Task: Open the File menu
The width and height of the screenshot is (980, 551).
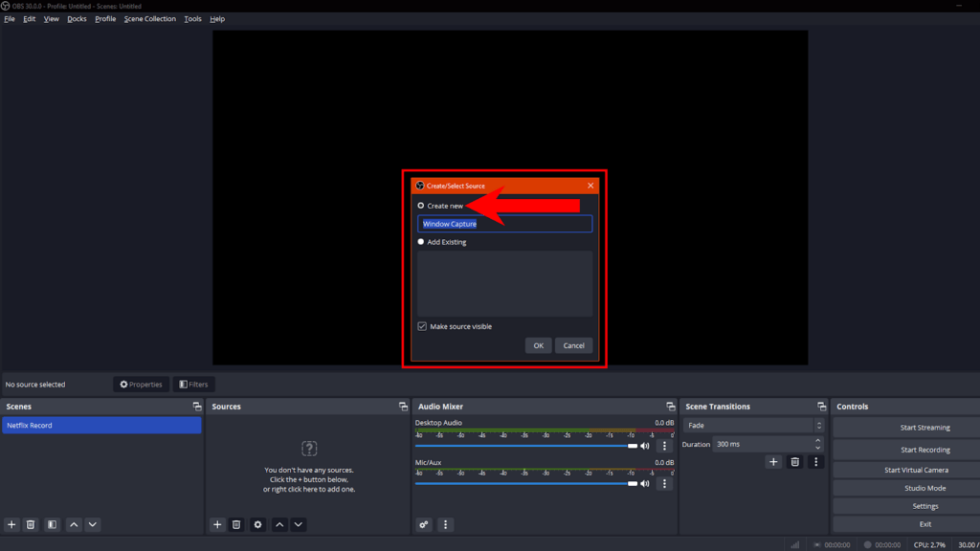Action: coord(10,19)
